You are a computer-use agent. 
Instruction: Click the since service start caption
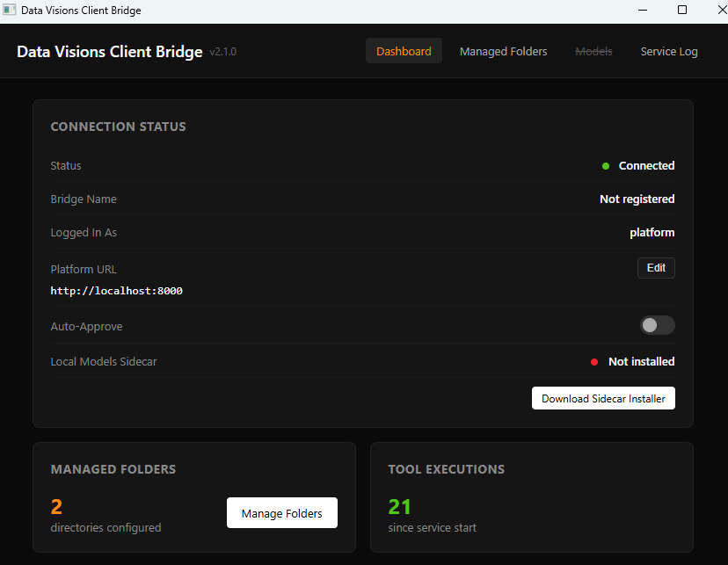pos(433,527)
